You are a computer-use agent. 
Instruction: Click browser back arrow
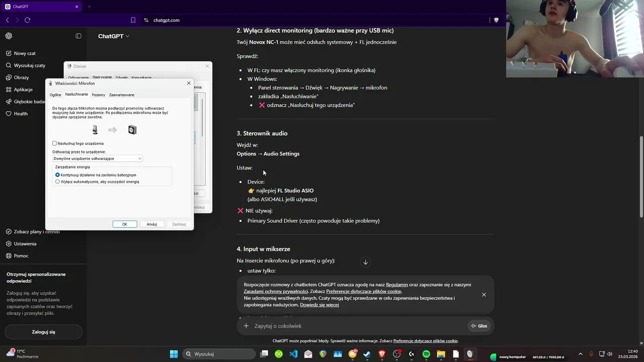[x=7, y=20]
